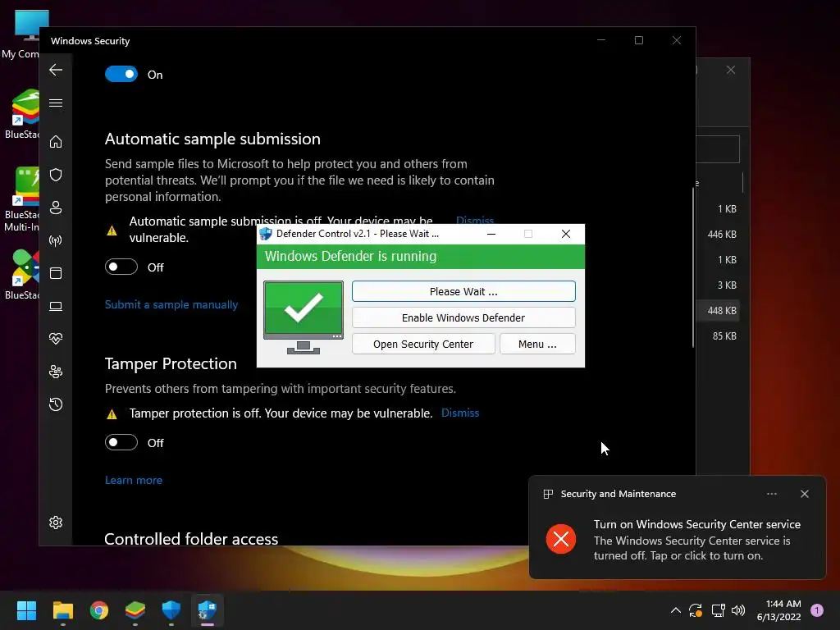Open Virus & threat protection shield icon
840x630 pixels.
click(56, 175)
